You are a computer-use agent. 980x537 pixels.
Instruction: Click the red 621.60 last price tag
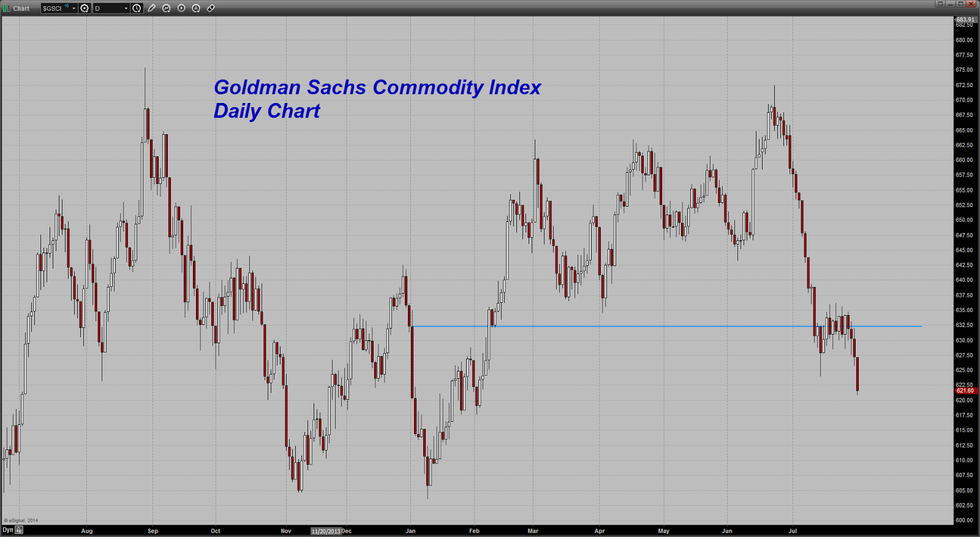(965, 390)
